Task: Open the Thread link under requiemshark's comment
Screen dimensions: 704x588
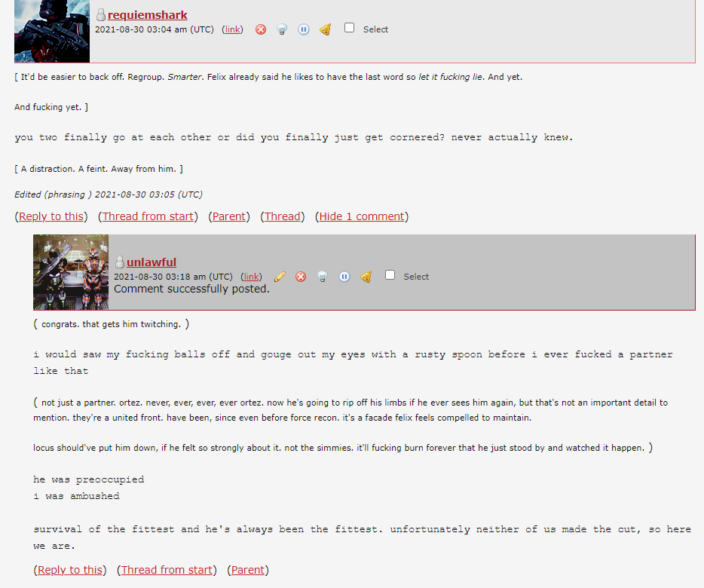Action: tap(283, 216)
